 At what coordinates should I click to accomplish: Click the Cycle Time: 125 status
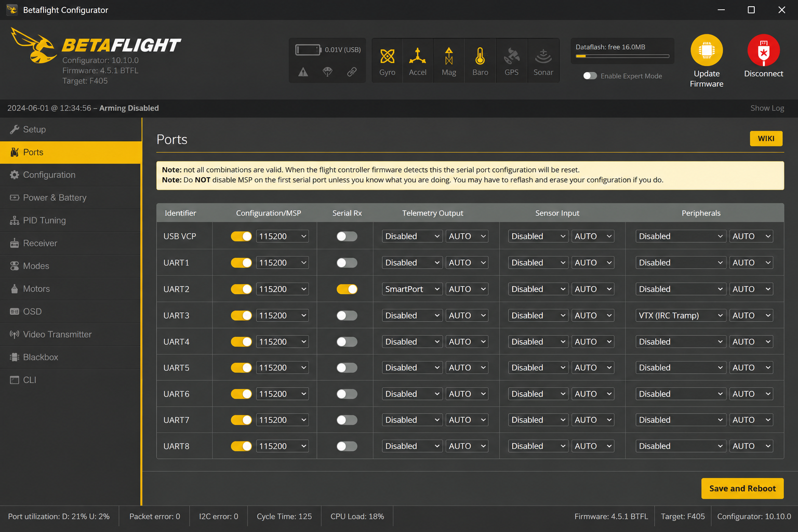point(284,516)
